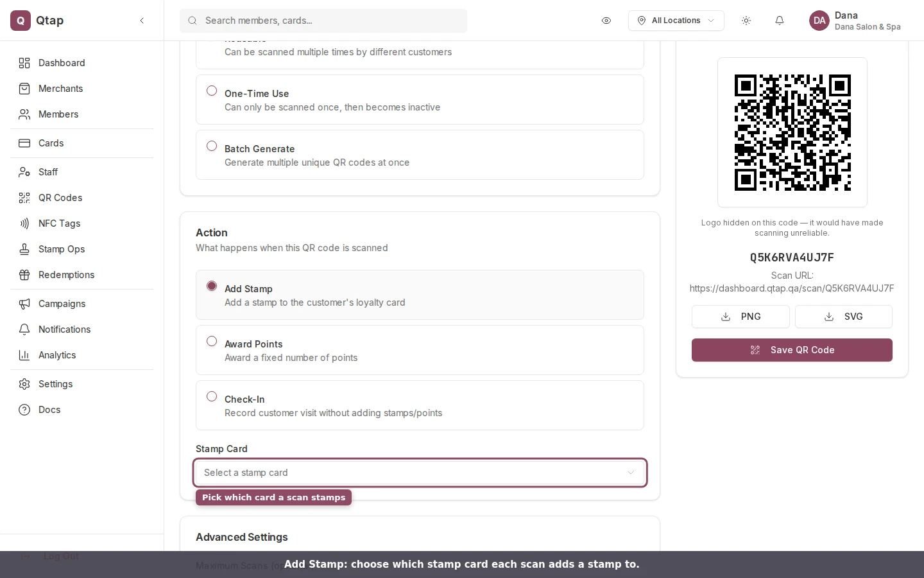The image size is (924, 578).
Task: Click the Notifications bell icon in sidebar
Action: [24, 329]
